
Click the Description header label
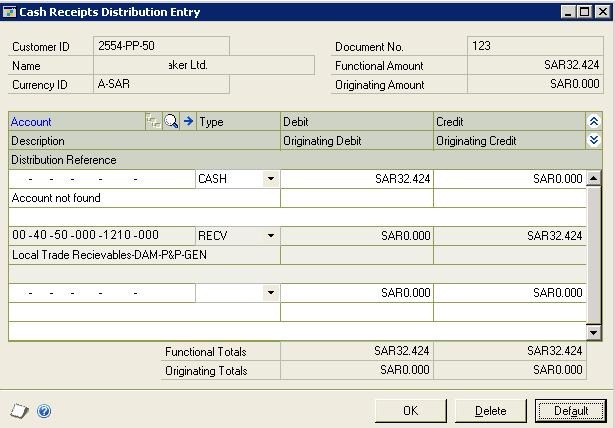[38, 141]
